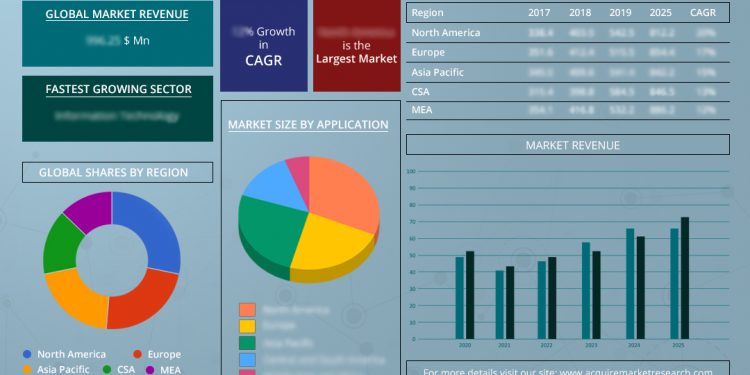Viewport: 750px width, 375px height.
Task: Click the teal bar for 2022
Action: click(542, 299)
